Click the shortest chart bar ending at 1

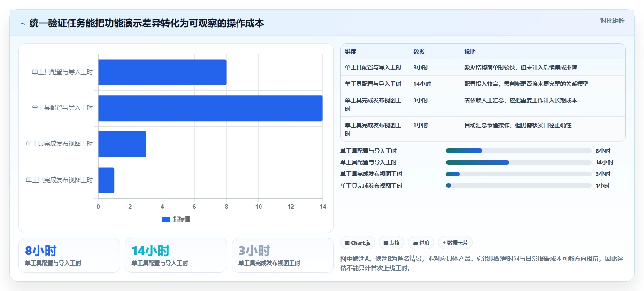pos(106,180)
